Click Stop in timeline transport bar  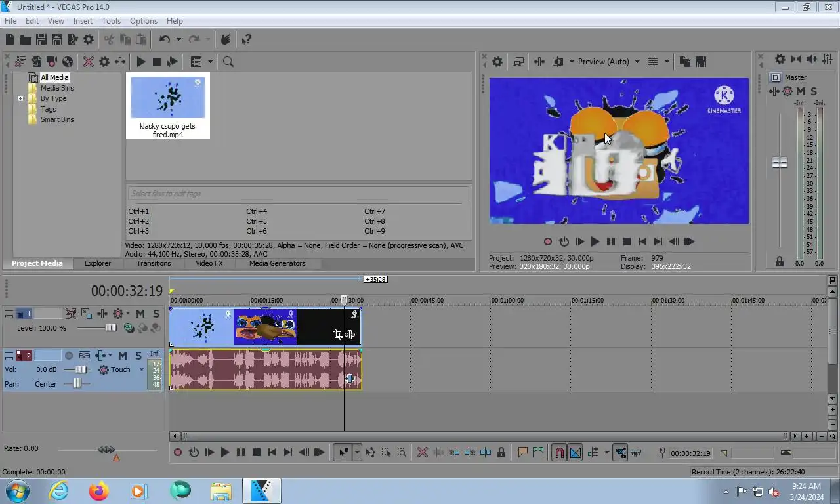[257, 452]
